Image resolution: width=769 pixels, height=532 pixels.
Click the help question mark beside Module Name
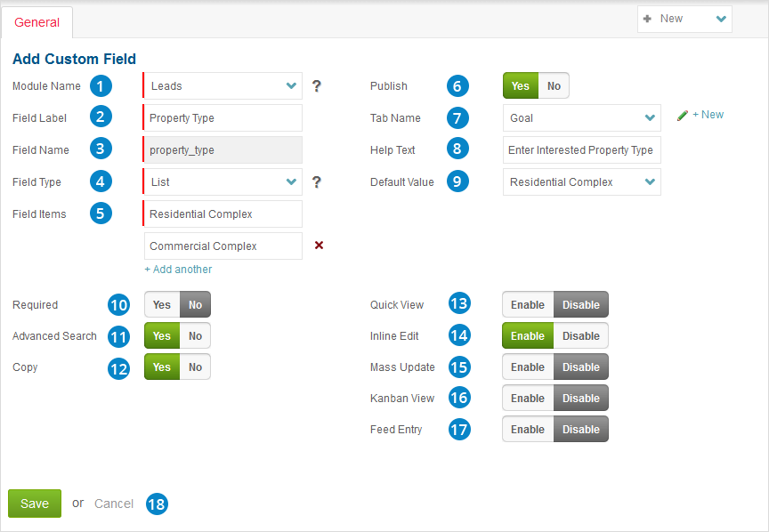click(x=316, y=86)
